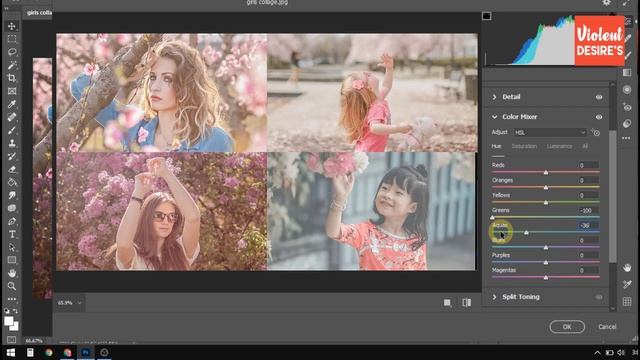640x360 pixels.
Task: Open the Windows Start menu
Action: coord(11,353)
